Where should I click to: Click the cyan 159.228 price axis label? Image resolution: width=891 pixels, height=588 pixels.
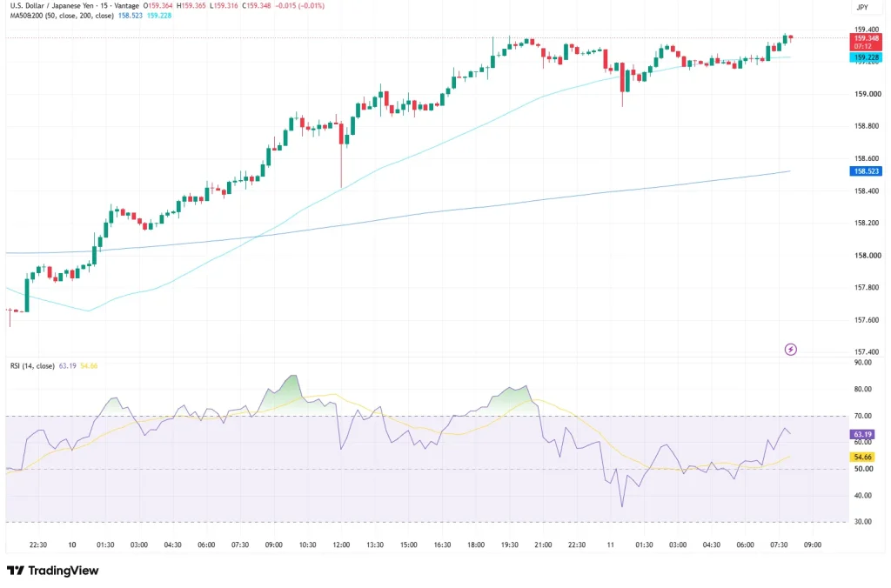(x=866, y=57)
